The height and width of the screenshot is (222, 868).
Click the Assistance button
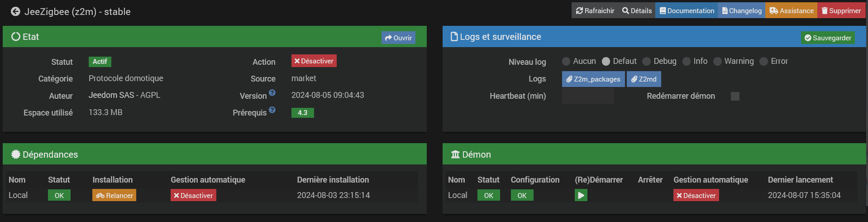click(792, 11)
